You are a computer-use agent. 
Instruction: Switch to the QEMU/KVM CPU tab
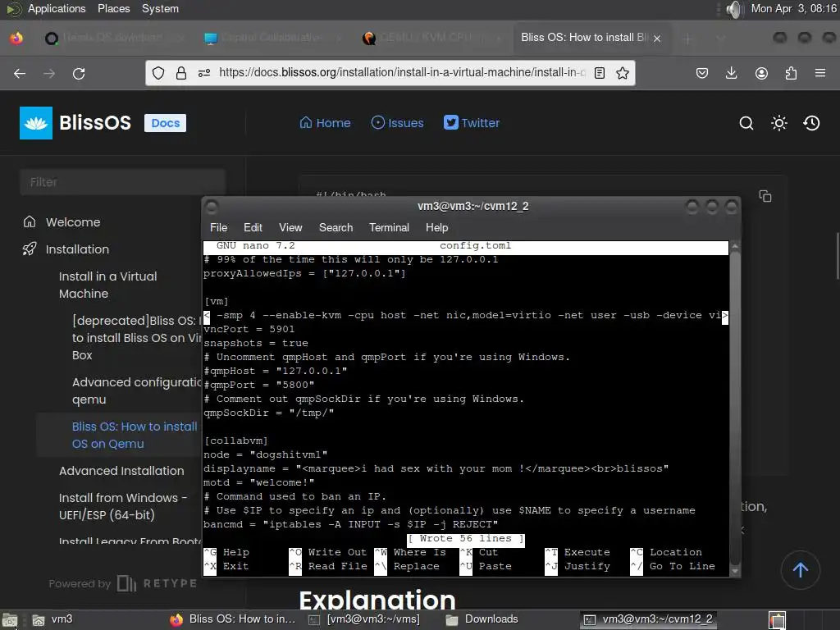click(433, 38)
